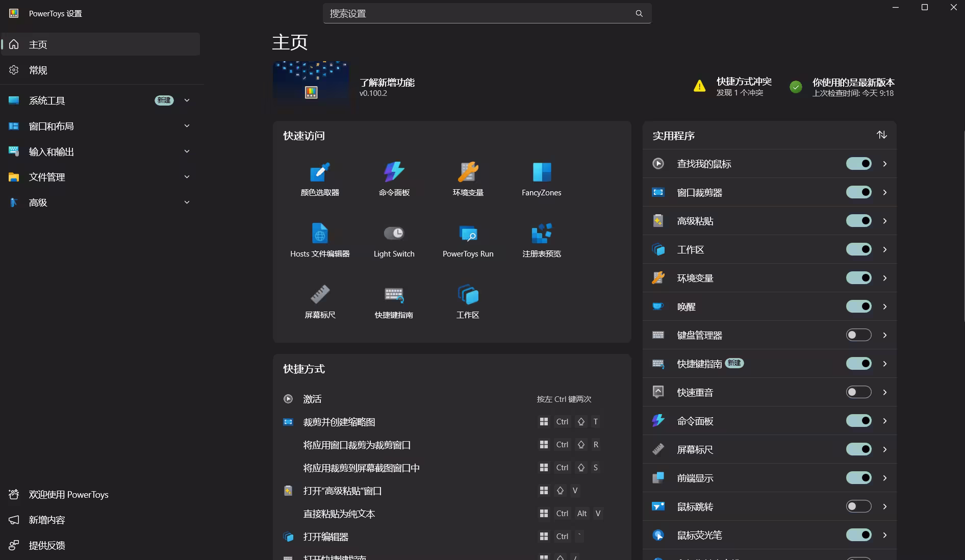
Task: Turn on the 鼠标跳转 toggle
Action: [x=859, y=506]
